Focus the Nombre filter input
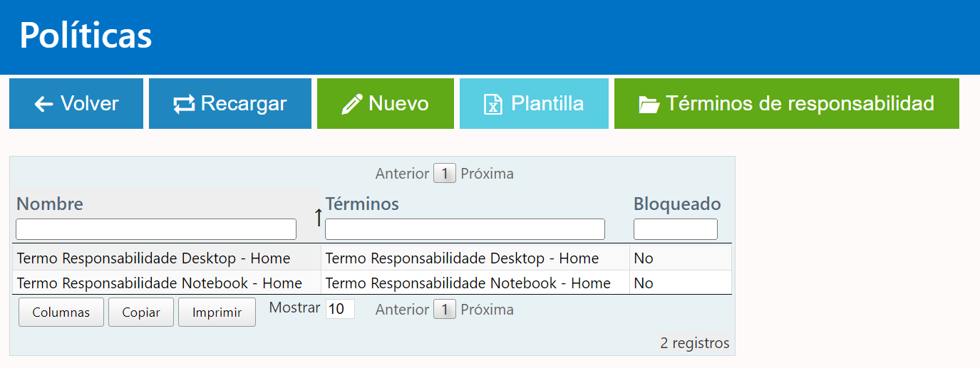 [156, 229]
